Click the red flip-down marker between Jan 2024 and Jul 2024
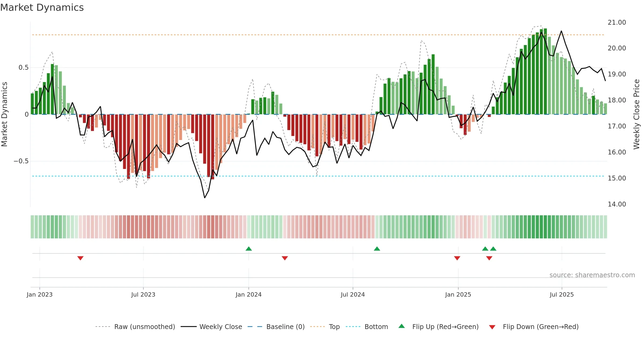The width and height of the screenshot is (644, 362). [x=285, y=258]
